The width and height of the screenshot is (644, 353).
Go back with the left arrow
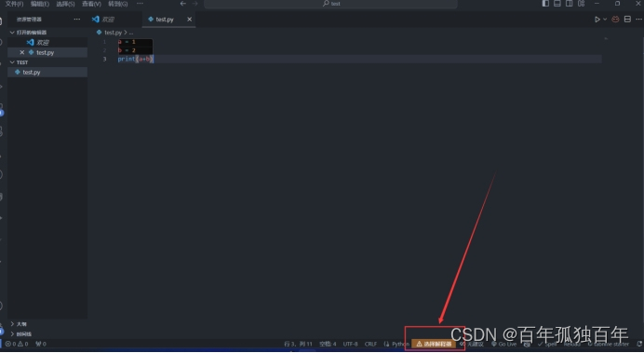183,4
